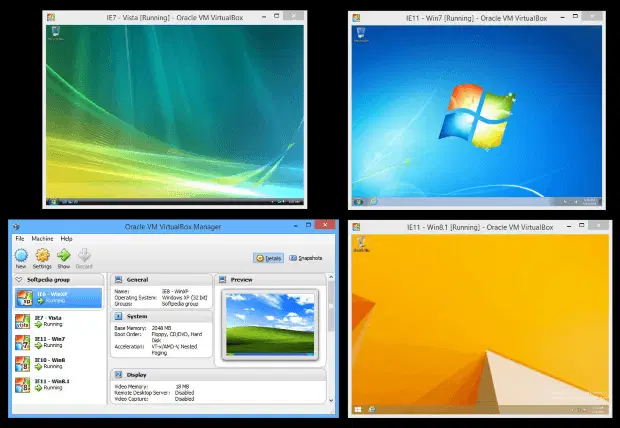Click the IE7 - Vista window title bar icon
Image resolution: width=620 pixels, height=428 pixels.
51,17
